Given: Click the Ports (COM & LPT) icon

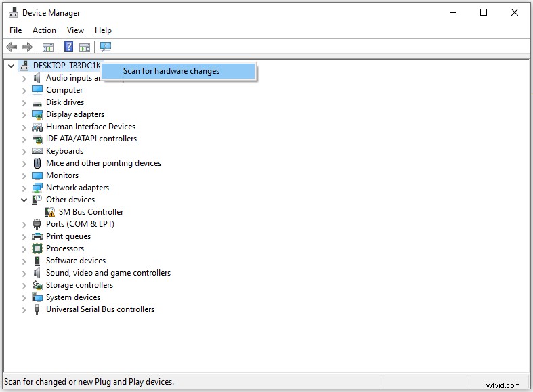Looking at the screenshot, I should coord(37,224).
